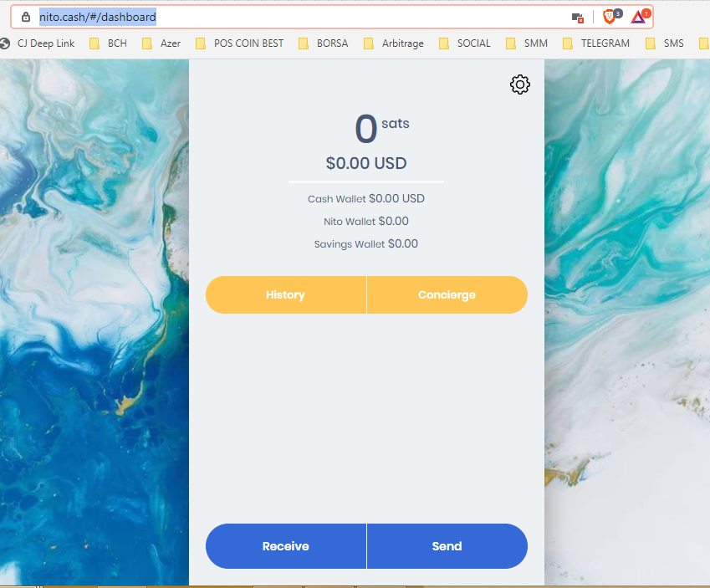This screenshot has width=710, height=588.
Task: Click the nito.cash address bar URL
Action: (97, 18)
